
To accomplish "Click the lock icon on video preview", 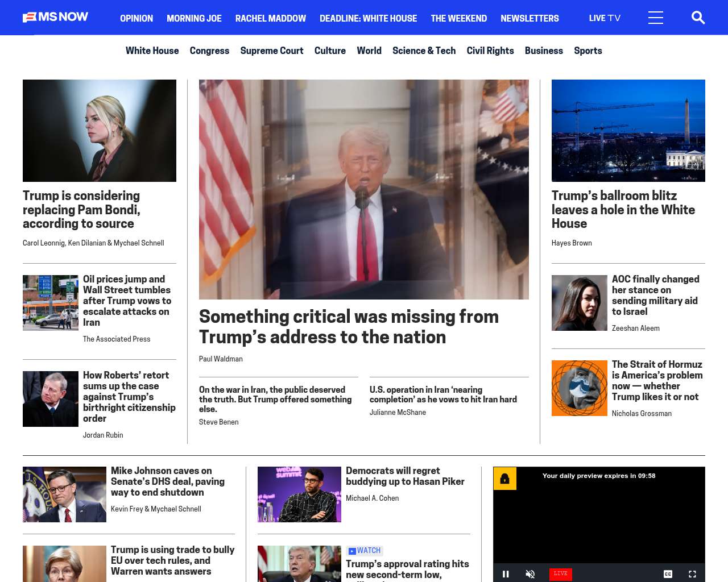I will (504, 479).
